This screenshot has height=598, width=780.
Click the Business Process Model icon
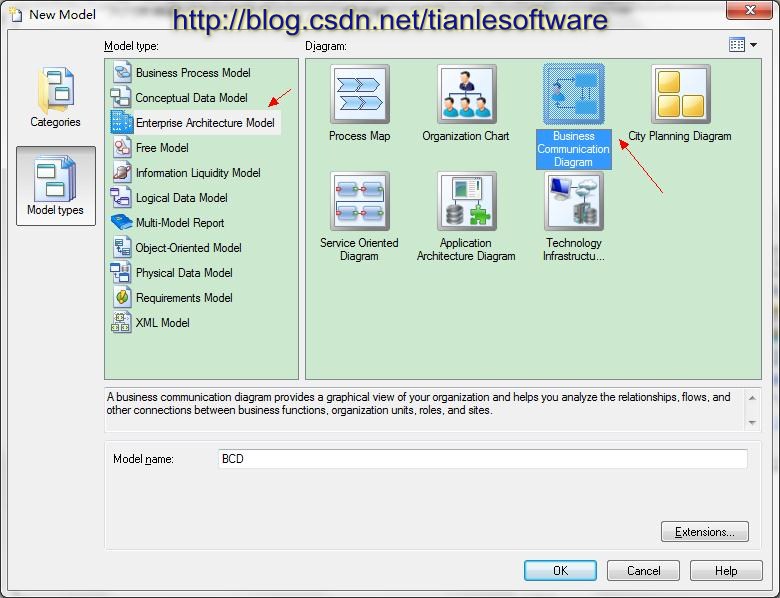pyautogui.click(x=121, y=72)
